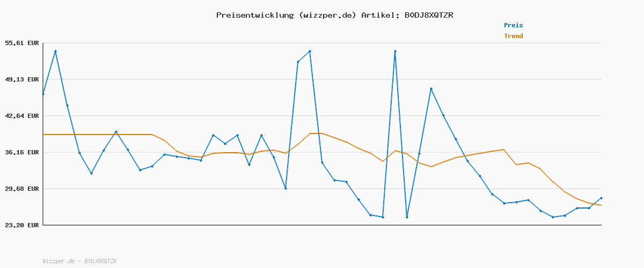This screenshot has width=644, height=268.
Task: Select the 49.13 EUR axis label
Action: click(x=21, y=79)
